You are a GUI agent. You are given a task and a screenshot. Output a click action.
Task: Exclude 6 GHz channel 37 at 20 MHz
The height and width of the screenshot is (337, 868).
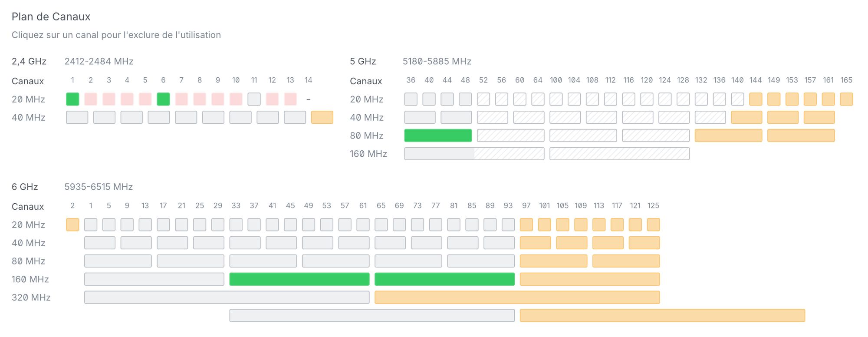click(x=254, y=225)
